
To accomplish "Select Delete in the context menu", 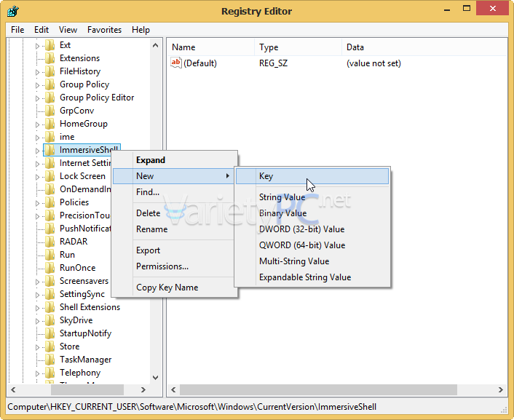I will [174, 213].
